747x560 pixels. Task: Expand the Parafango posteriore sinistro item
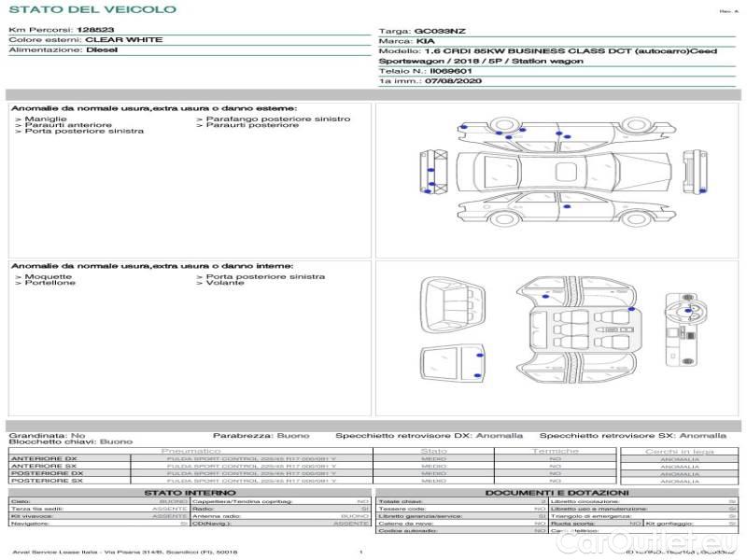pyautogui.click(x=273, y=119)
